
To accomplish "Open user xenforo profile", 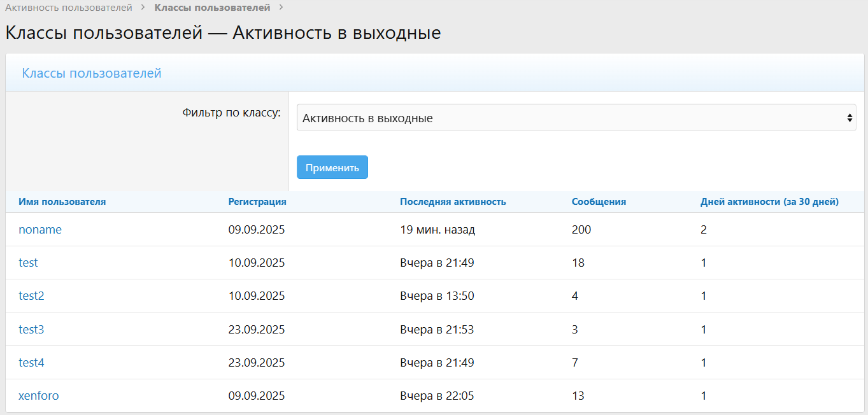I will click(x=39, y=396).
